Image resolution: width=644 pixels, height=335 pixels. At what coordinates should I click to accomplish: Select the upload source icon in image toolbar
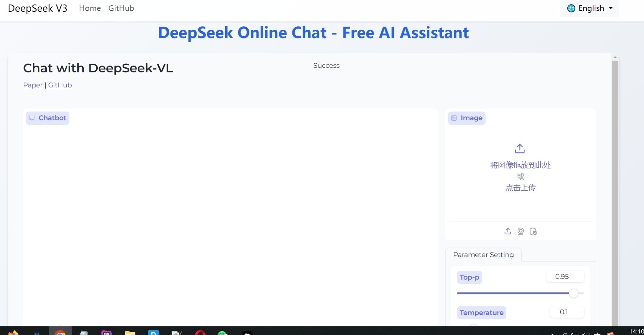pos(508,231)
